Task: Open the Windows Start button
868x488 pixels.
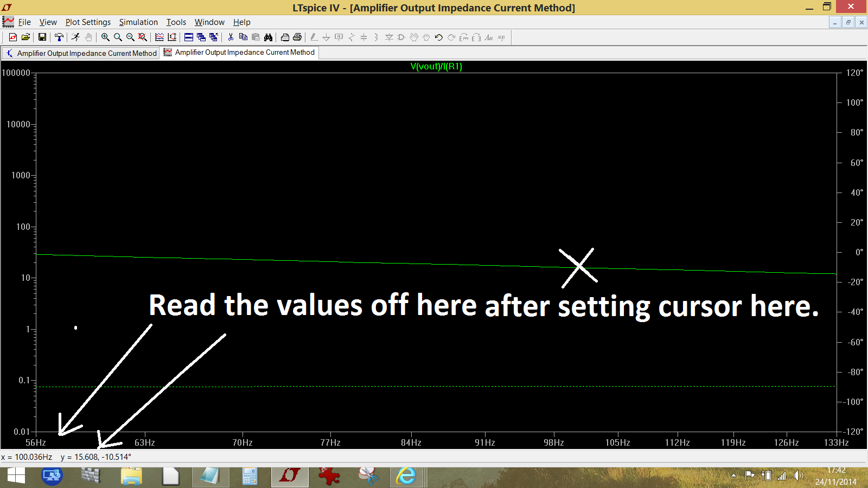Action: [x=16, y=476]
